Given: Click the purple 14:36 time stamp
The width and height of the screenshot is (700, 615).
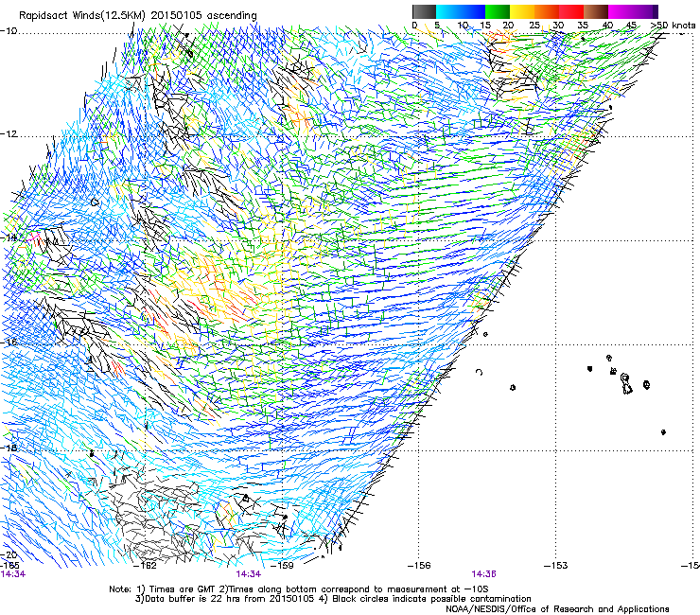Looking at the screenshot, I should tap(484, 574).
